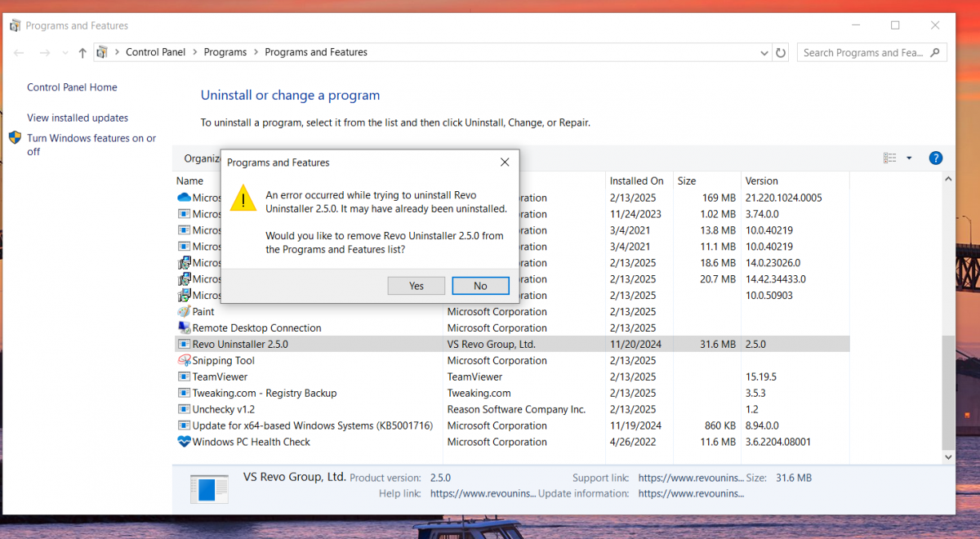Click the Revo Uninstaller thumbnail in the details pane
This screenshot has height=539, width=980.
tap(209, 488)
